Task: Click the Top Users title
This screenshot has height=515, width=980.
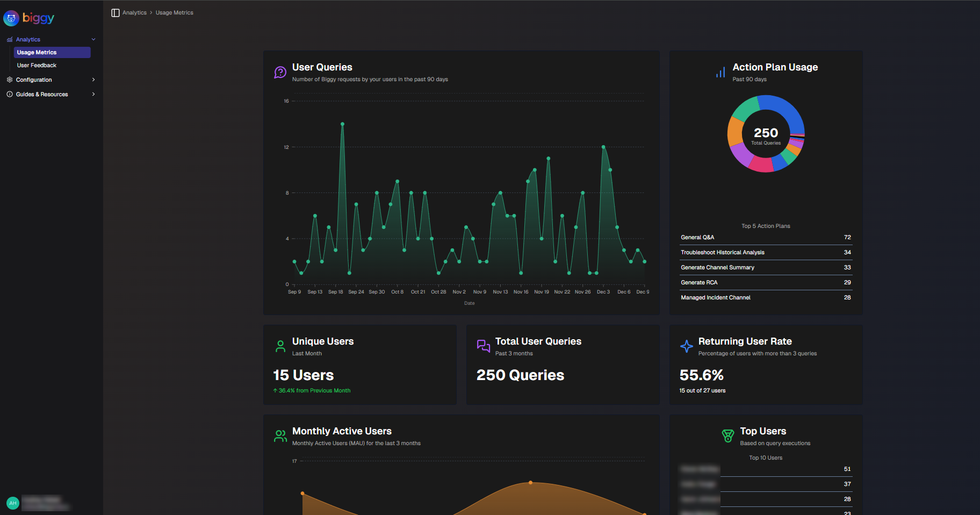Action: 763,431
